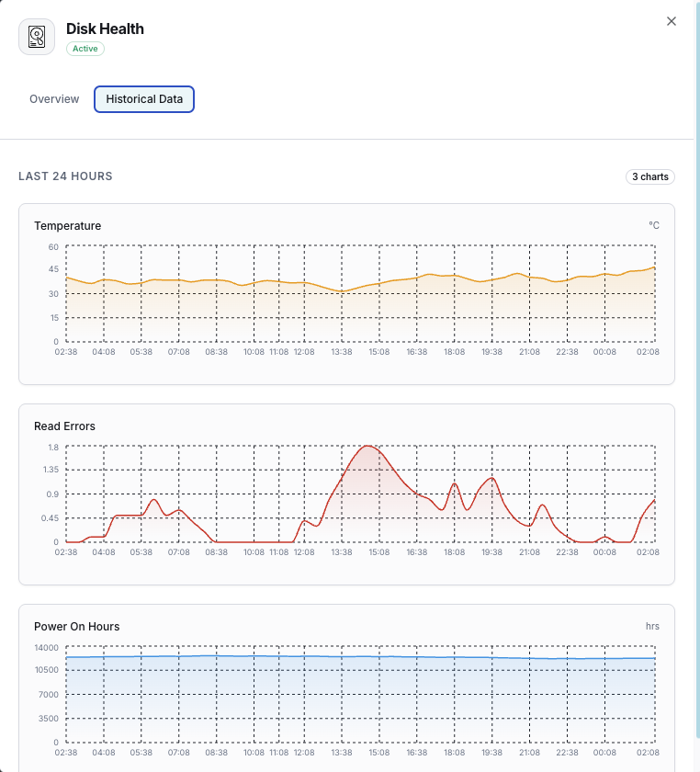Click the 60 label on Temperature y-axis
The height and width of the screenshot is (772, 700).
coord(53,247)
